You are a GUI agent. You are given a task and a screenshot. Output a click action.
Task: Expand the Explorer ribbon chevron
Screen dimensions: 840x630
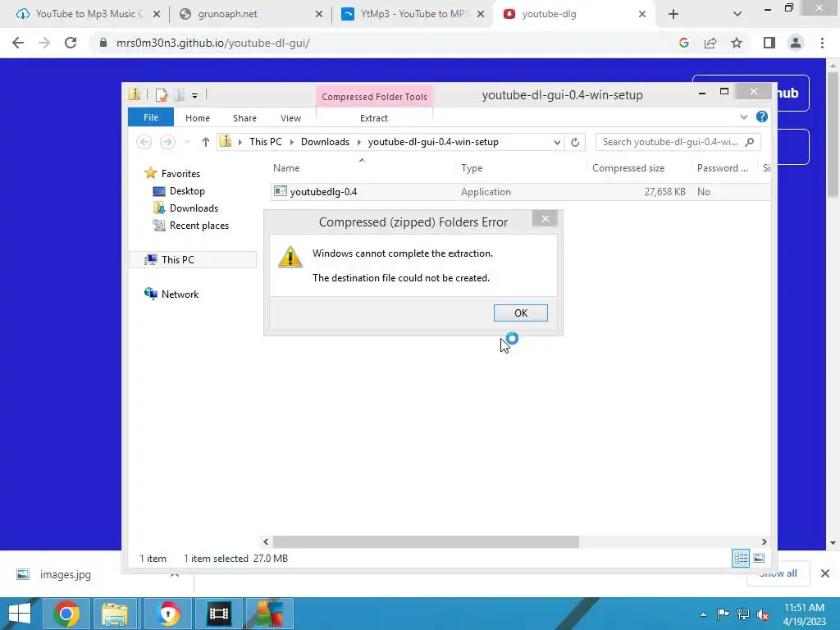click(x=743, y=116)
